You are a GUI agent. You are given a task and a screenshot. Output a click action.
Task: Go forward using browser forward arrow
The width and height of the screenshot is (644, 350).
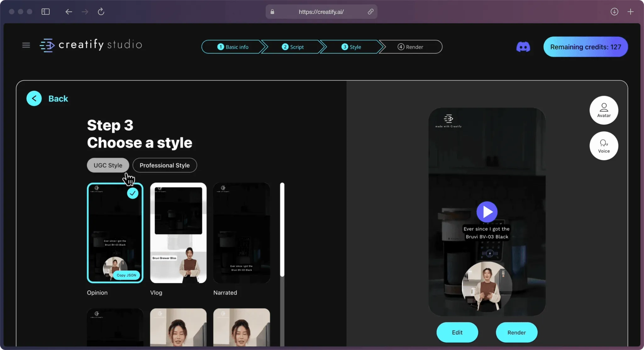(x=85, y=12)
